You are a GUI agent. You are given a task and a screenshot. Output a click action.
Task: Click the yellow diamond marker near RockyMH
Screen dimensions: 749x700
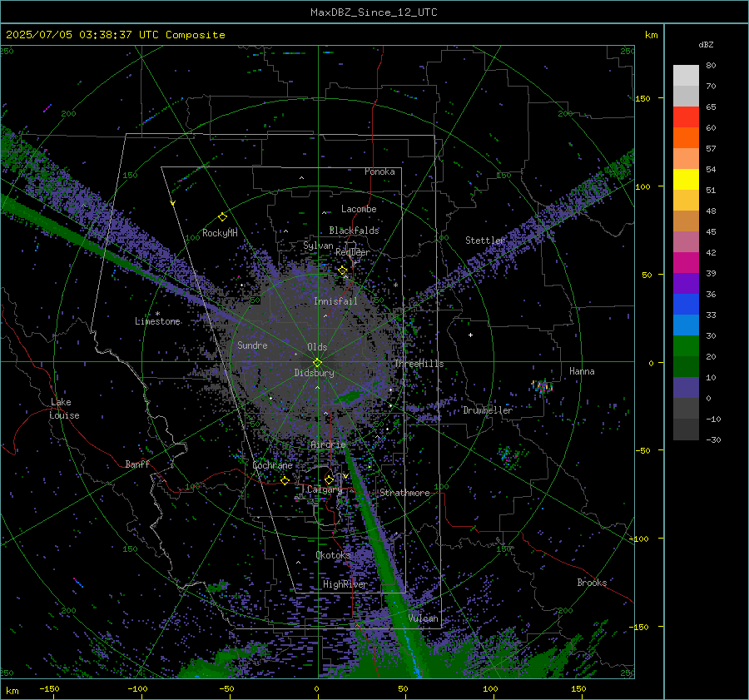point(222,217)
